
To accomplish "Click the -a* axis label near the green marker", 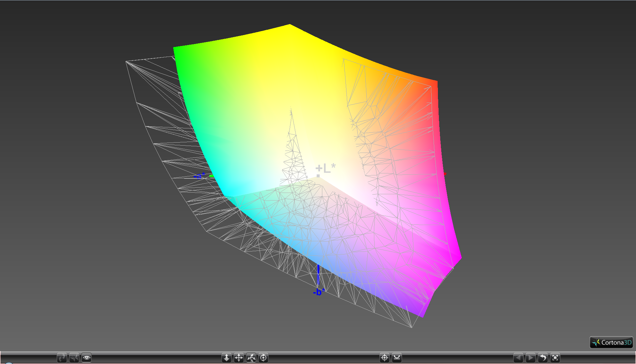I will point(199,176).
